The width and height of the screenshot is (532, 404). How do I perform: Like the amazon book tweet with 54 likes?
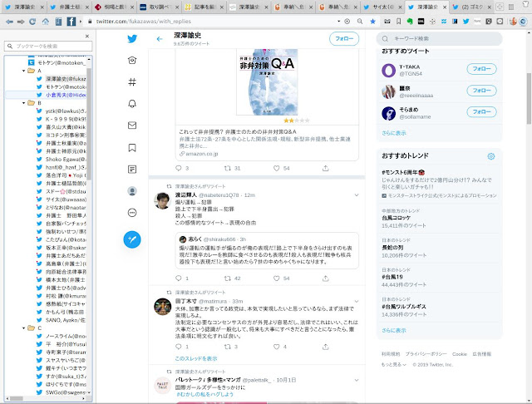tap(277, 168)
